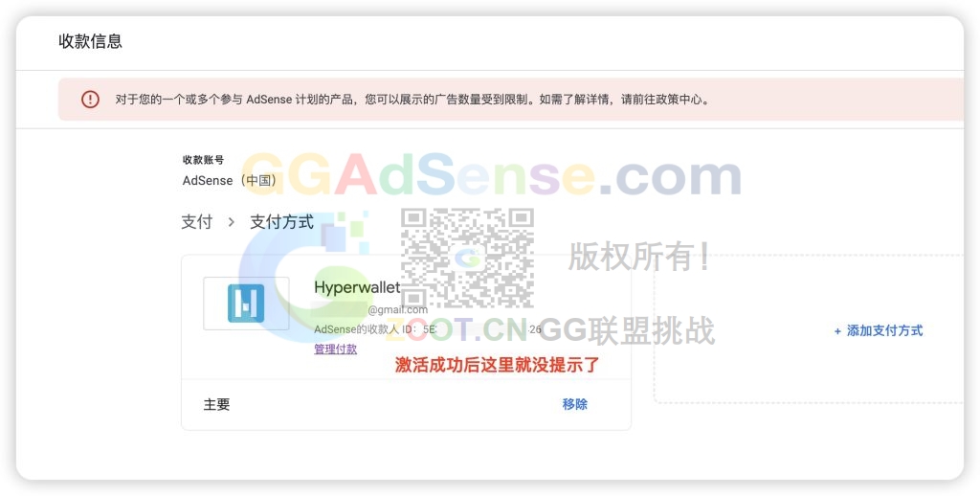Click the 移除 button
This screenshot has height=496, width=980.
pyautogui.click(x=575, y=404)
